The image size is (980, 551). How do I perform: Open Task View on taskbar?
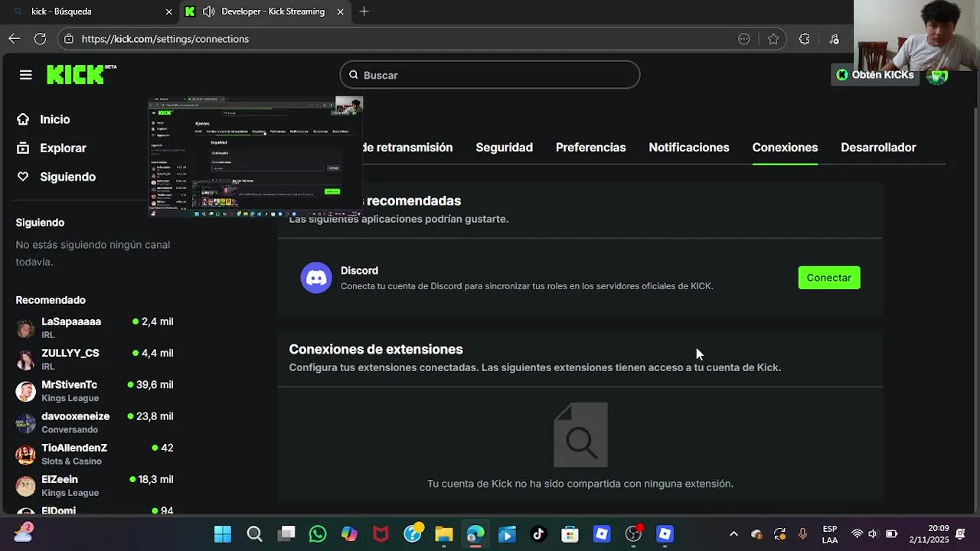[286, 534]
